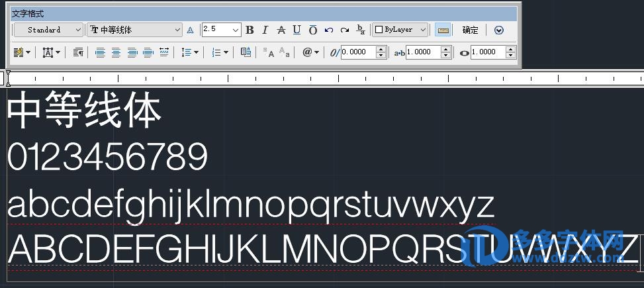Click the stacked fraction icon
The width and height of the screenshot is (644, 288).
tap(361, 30)
